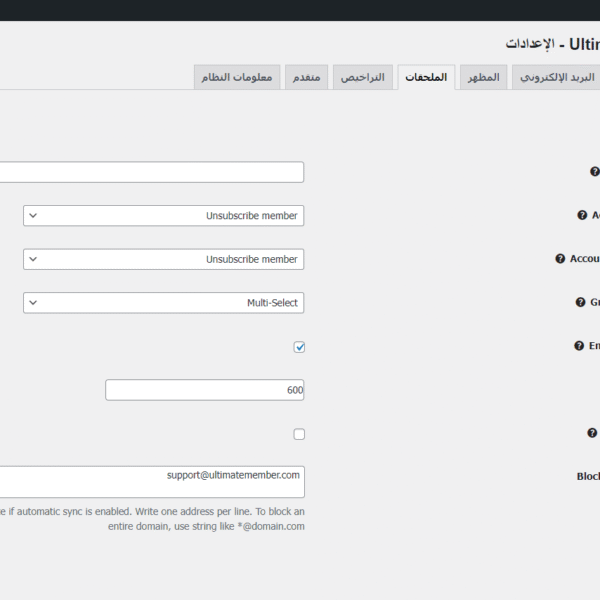Click the Block label text
The width and height of the screenshot is (600, 600).
[588, 476]
